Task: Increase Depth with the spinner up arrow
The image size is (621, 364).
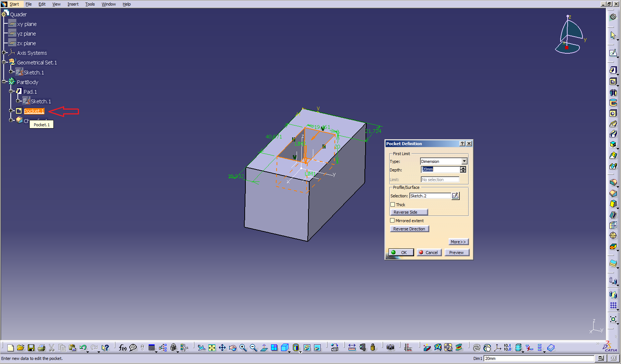Action: (463, 168)
